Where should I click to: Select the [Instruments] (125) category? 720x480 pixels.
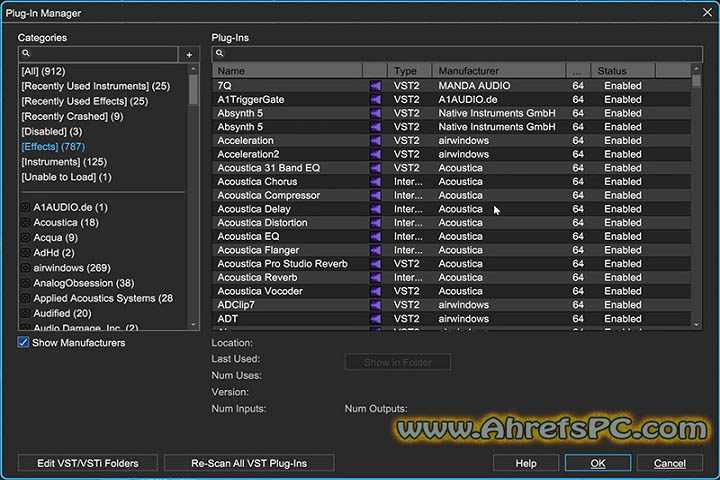pos(64,162)
